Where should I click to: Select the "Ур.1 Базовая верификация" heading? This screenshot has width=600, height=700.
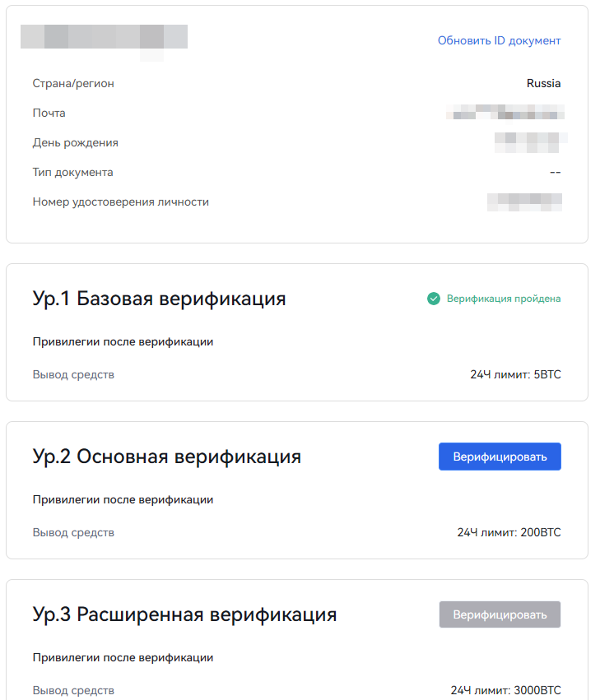coord(160,299)
